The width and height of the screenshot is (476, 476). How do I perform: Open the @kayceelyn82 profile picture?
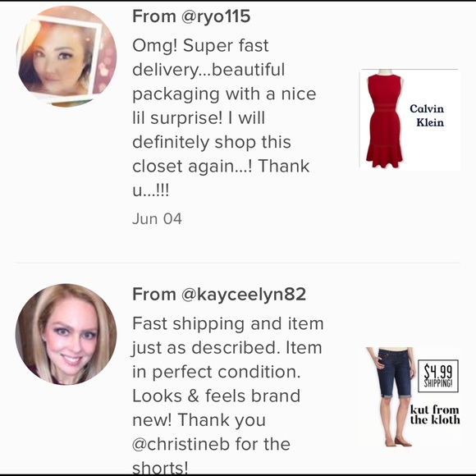point(66,335)
